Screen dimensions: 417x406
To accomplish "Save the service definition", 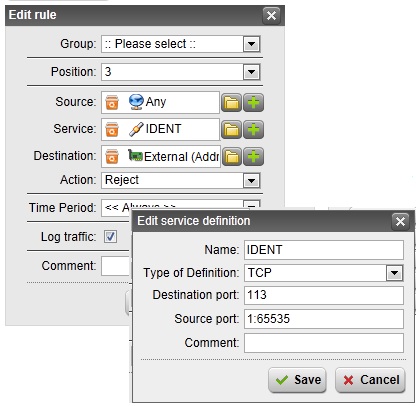I will tap(297, 380).
